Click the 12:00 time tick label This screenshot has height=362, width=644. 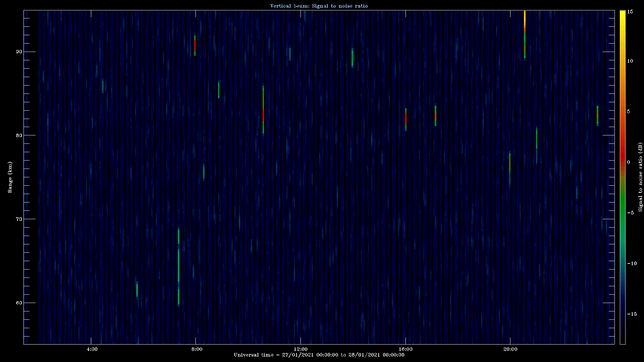(x=301, y=349)
